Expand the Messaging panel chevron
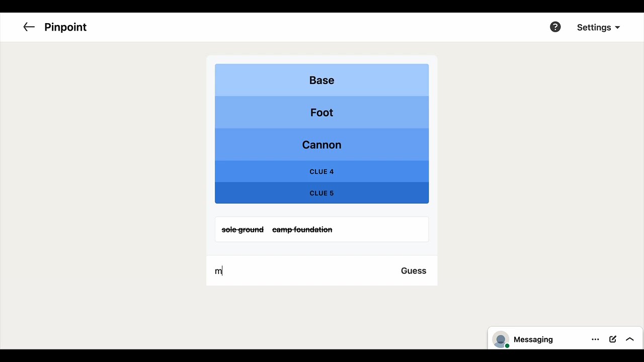The width and height of the screenshot is (644, 362). coord(629,339)
